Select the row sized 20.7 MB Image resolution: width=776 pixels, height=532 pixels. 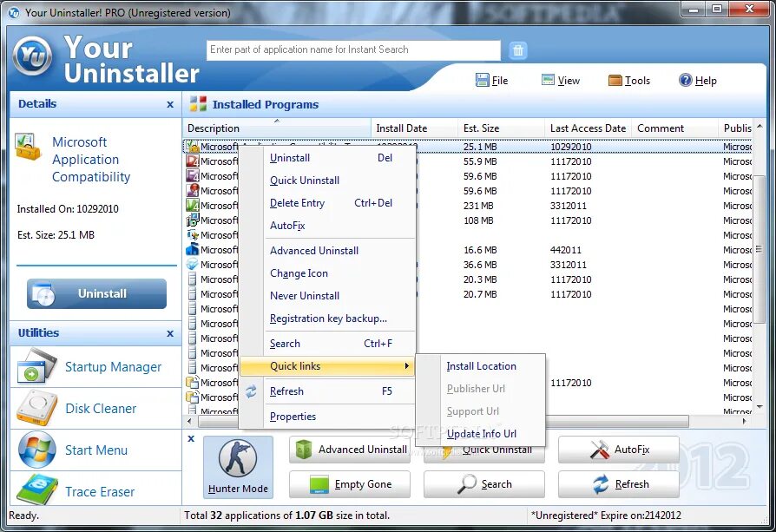(467, 294)
